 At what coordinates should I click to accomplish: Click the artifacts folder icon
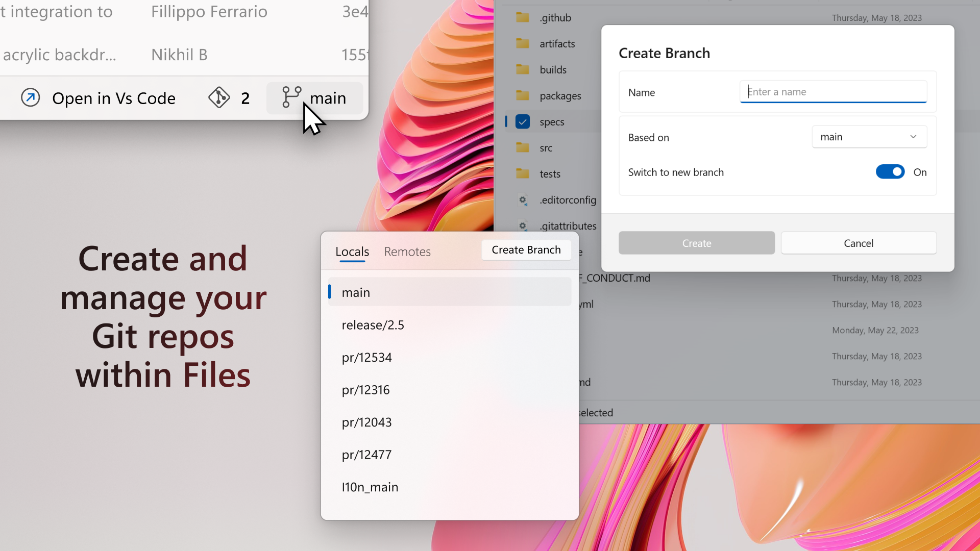pyautogui.click(x=522, y=44)
